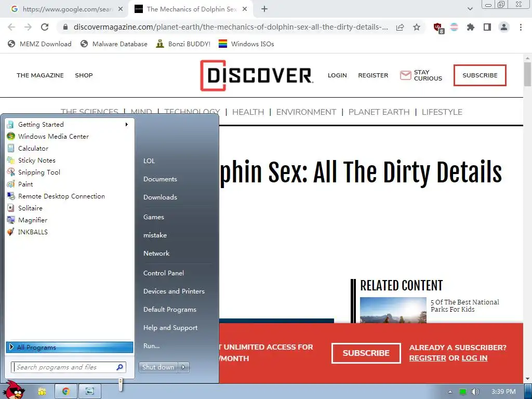Viewport: 532px width, 399px height.
Task: Select The Mechanics of Dolphin Sex tab
Action: pos(190,9)
